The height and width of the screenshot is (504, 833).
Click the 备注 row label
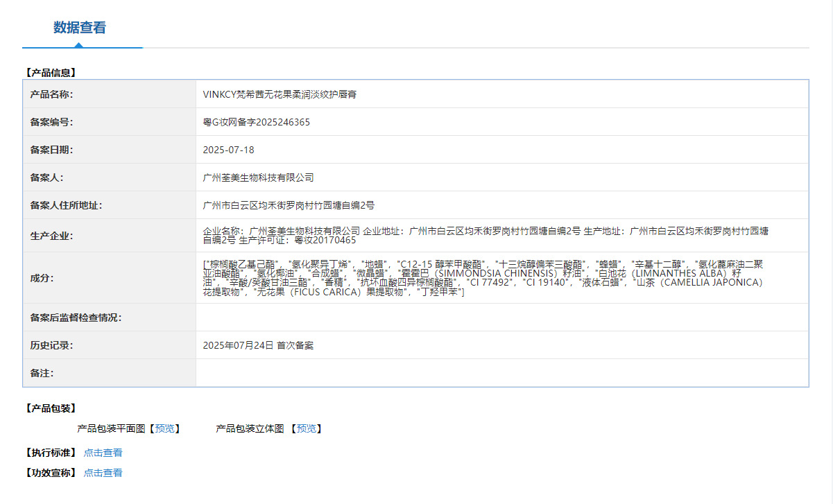pyautogui.click(x=42, y=373)
